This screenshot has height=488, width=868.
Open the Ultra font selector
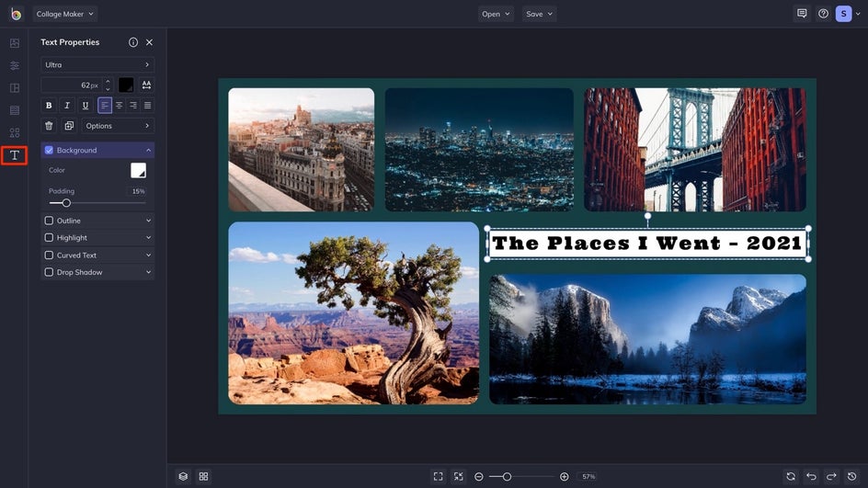(97, 64)
